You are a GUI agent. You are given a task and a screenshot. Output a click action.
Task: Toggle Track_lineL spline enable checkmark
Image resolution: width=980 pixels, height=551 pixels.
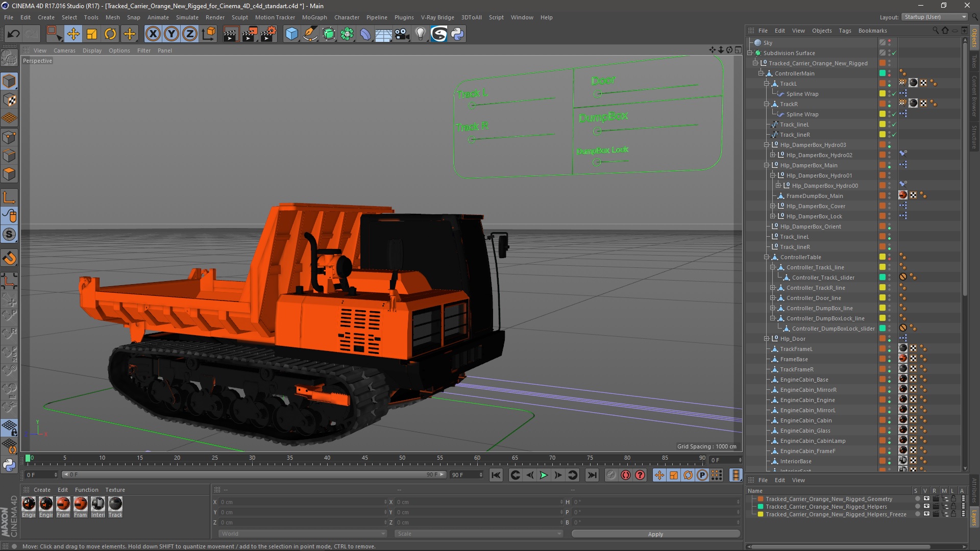coord(894,124)
